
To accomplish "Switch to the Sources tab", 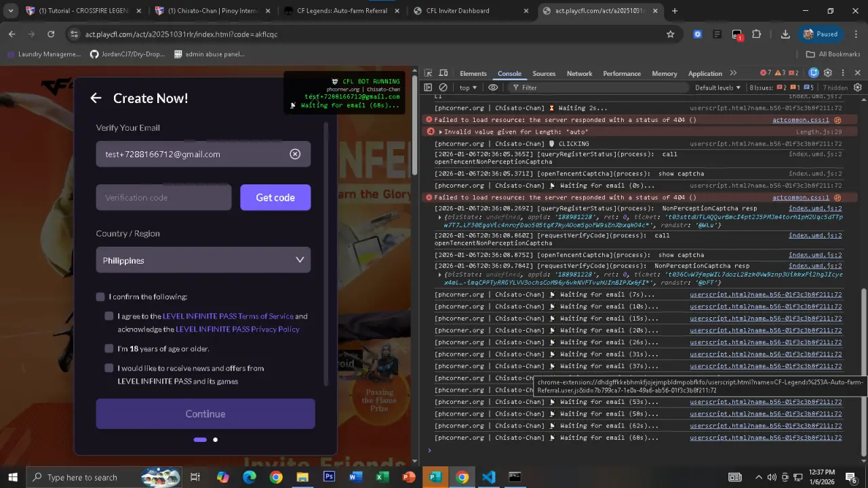I will pyautogui.click(x=544, y=73).
